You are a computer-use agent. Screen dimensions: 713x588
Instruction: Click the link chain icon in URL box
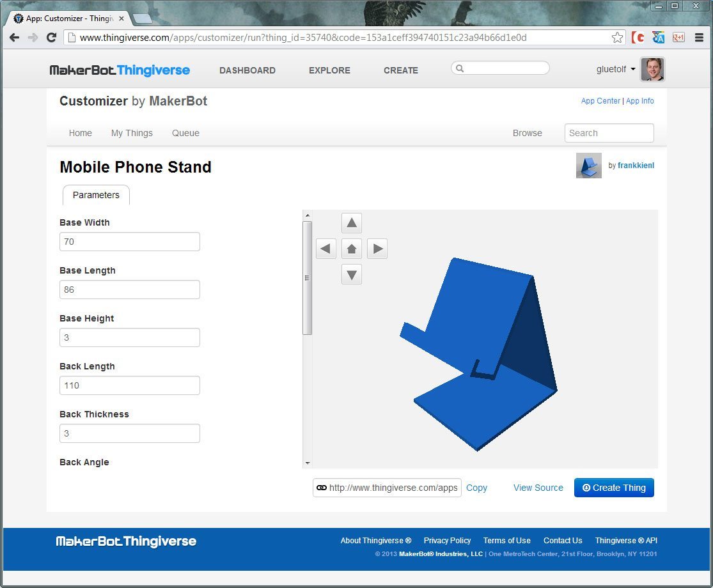point(322,488)
